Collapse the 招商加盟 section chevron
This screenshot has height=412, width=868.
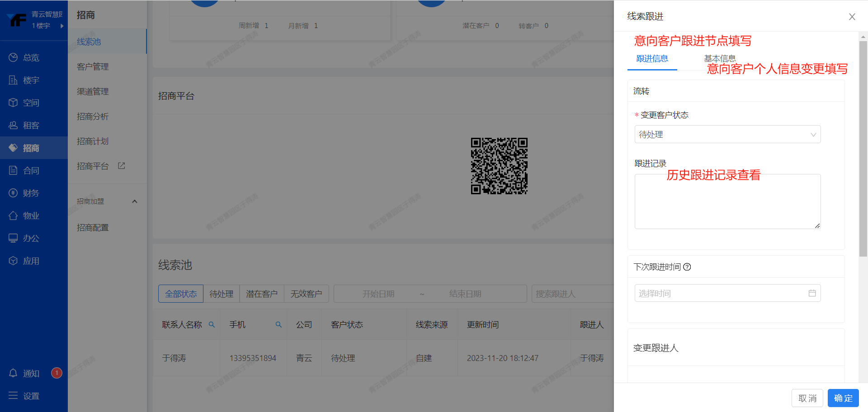point(134,201)
